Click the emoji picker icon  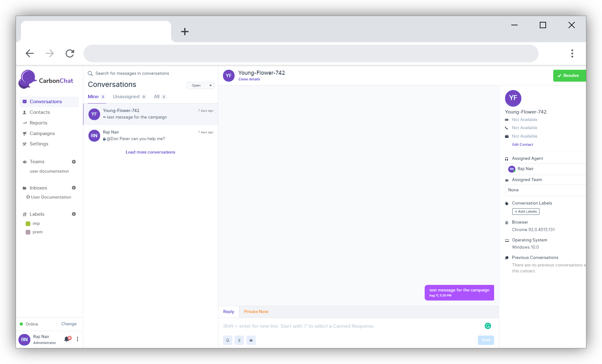coord(227,340)
